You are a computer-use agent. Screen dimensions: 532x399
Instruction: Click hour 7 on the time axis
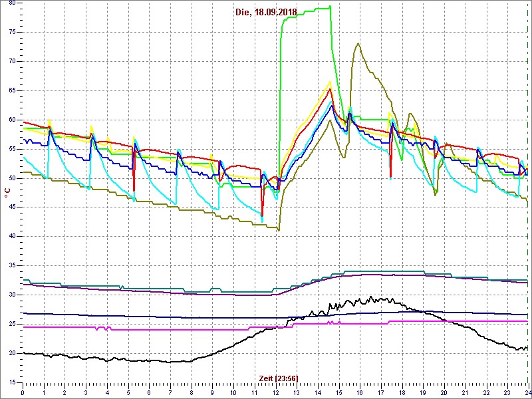click(x=170, y=393)
